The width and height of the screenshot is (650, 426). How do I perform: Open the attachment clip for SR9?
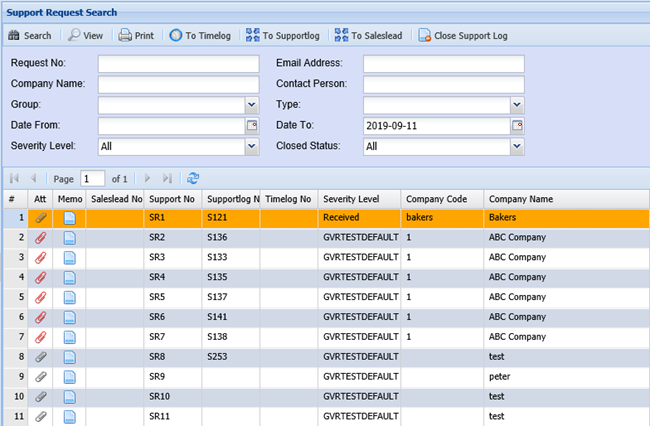click(40, 376)
